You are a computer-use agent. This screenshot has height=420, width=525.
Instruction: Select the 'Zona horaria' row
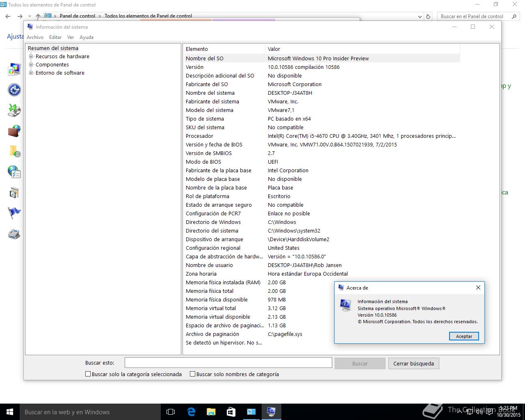[322, 274]
